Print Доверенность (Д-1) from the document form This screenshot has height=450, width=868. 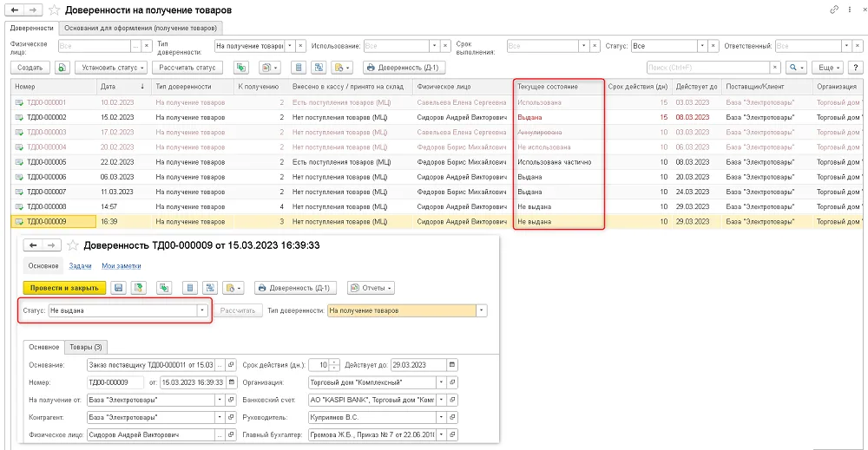tap(296, 288)
